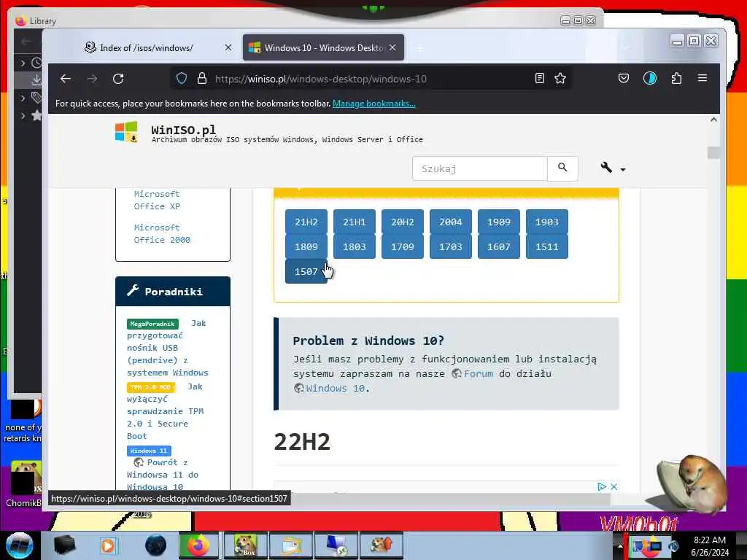Open the Windows Start orb
This screenshot has height=560, width=747.
click(19, 545)
